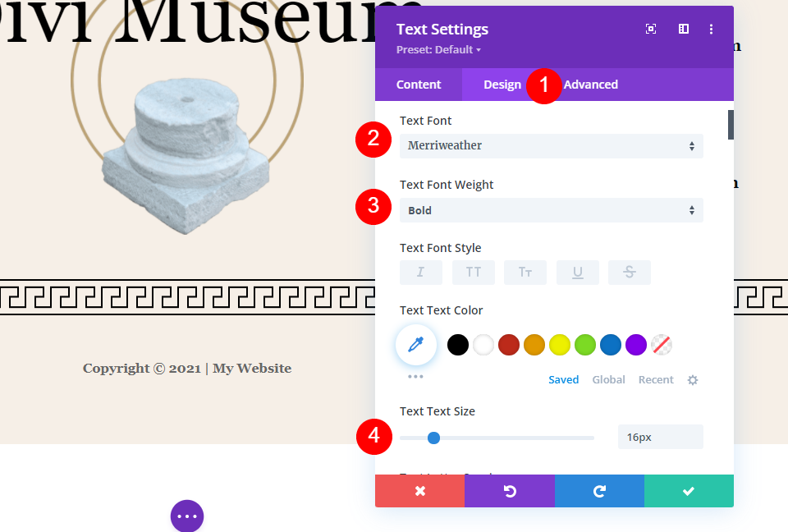Show Saved color palette
The image size is (788, 532).
pyautogui.click(x=563, y=379)
